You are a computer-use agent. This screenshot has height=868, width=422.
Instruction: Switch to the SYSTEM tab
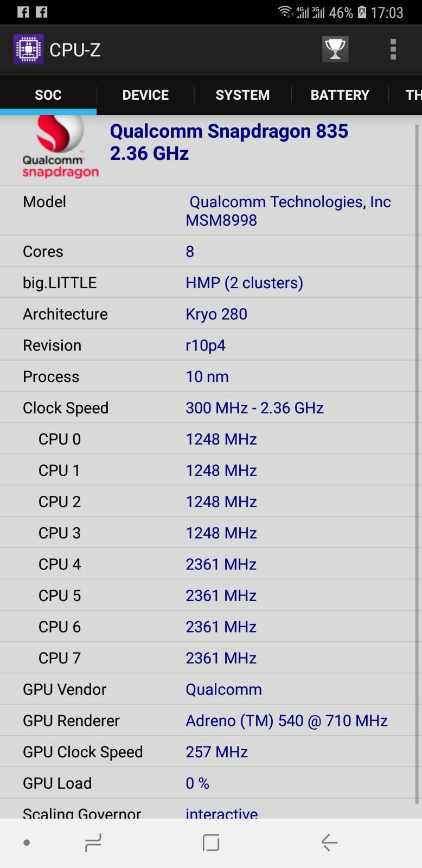point(242,95)
